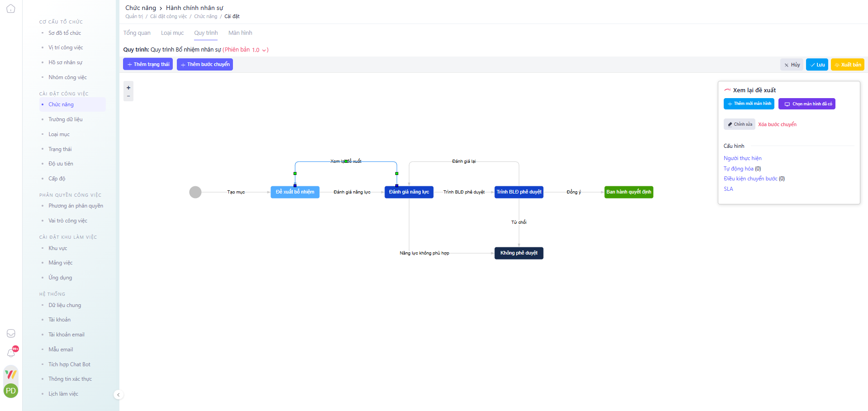Image resolution: width=868 pixels, height=411 pixels.
Task: Switch to the Màn hình tab
Action: tap(240, 33)
